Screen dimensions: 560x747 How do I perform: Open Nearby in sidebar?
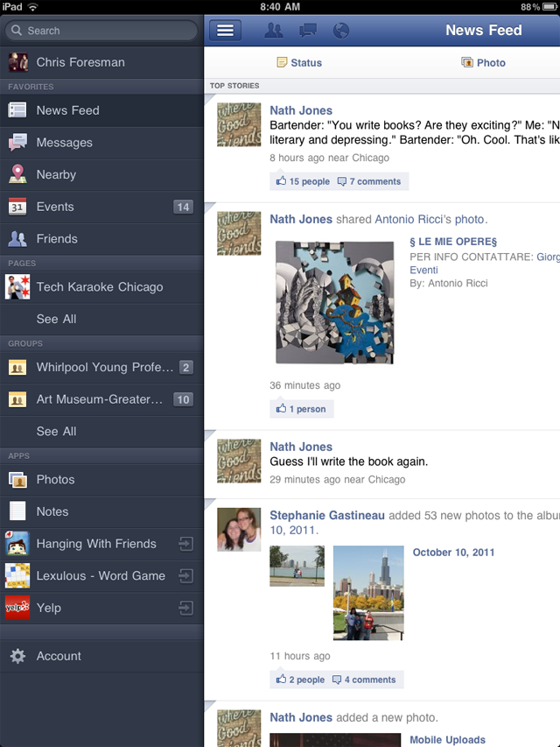click(x=101, y=175)
